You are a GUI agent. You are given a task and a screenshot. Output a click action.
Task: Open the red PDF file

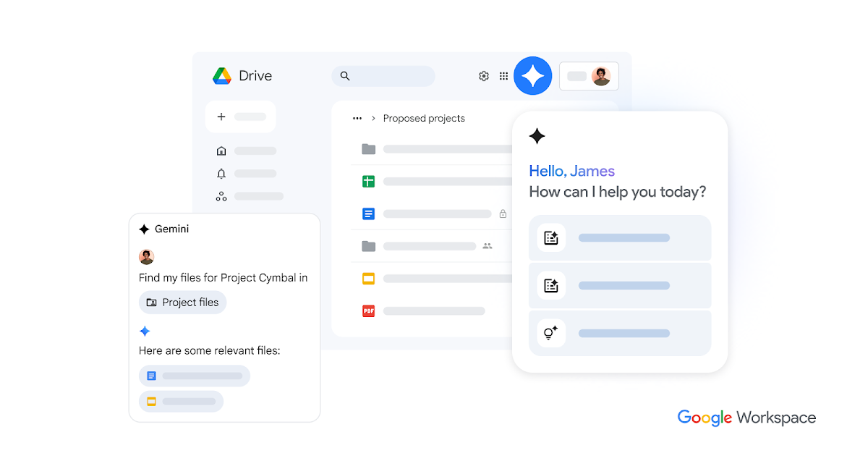tap(368, 311)
